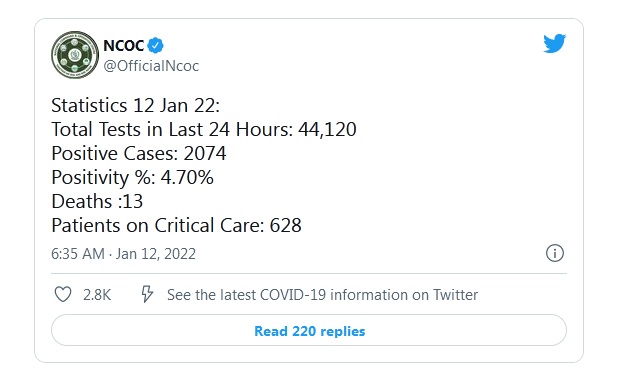Screen dimensions: 619x380
Task: Click the Jan 12, 2022 date
Action: pos(156,254)
